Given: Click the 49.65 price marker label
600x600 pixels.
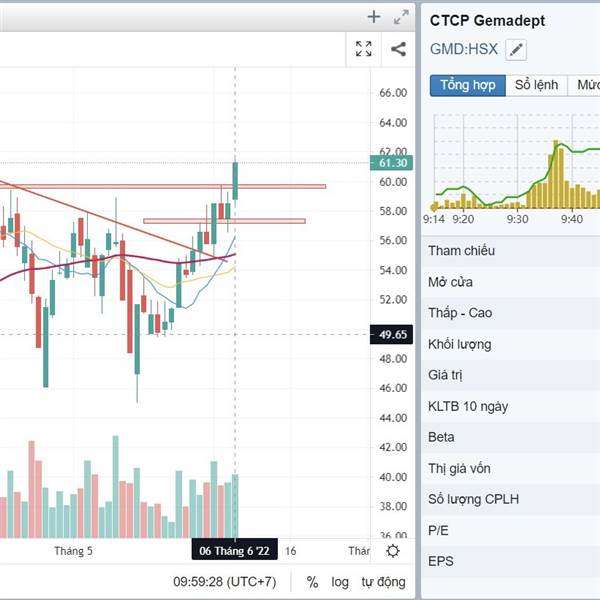Looking at the screenshot, I should coord(390,335).
